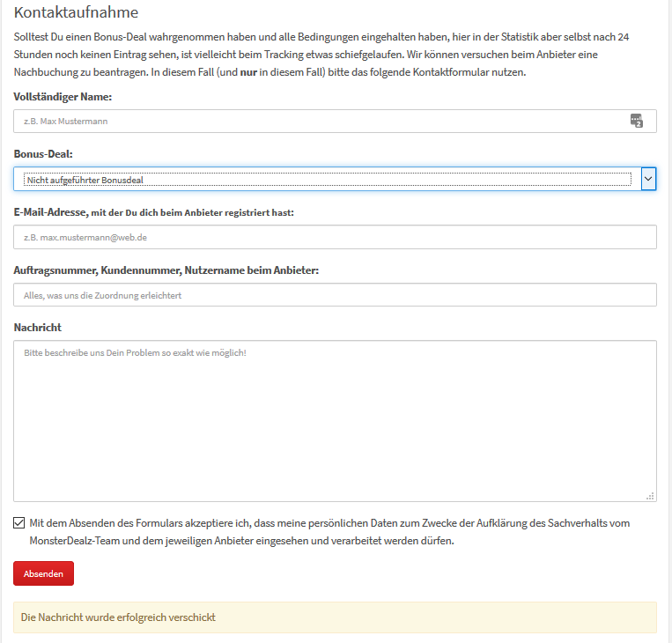Click the resize grip of the Nachricht textarea

pyautogui.click(x=650, y=496)
